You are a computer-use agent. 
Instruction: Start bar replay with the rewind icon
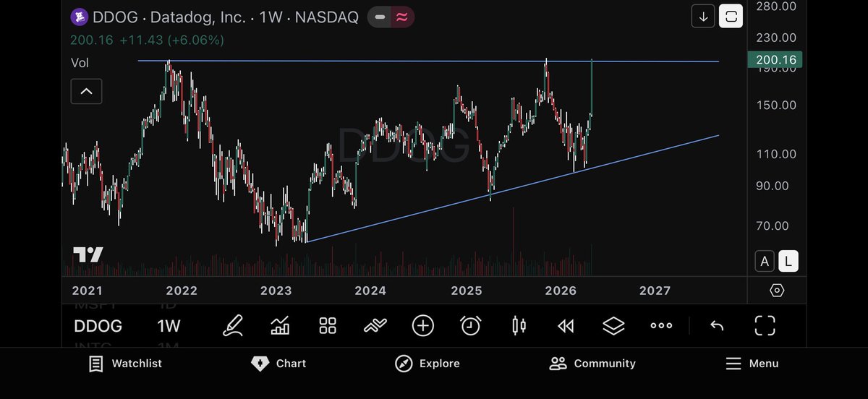[x=566, y=327]
